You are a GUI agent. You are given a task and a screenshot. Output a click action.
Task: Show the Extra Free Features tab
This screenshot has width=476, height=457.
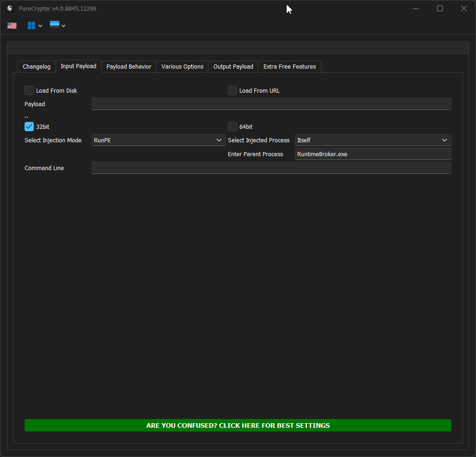click(289, 67)
